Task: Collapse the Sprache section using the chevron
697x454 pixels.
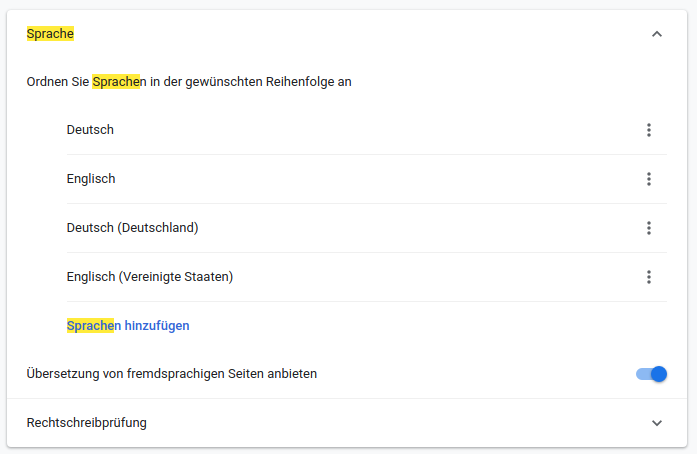Action: point(657,34)
